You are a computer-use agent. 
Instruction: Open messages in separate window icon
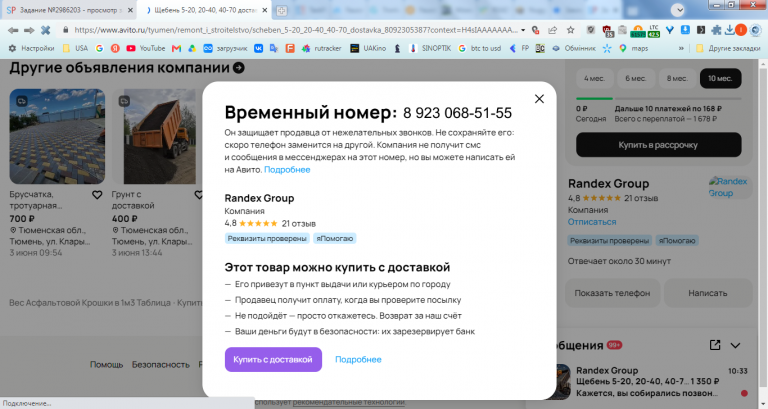pyautogui.click(x=715, y=345)
